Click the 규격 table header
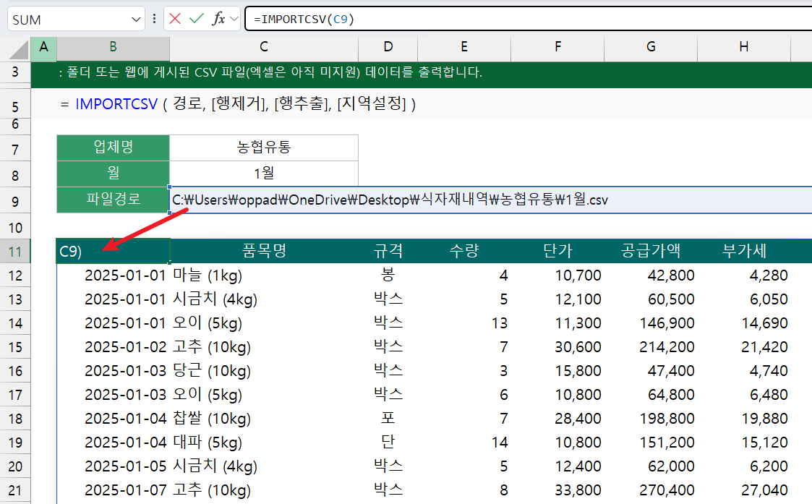Viewport: 812px width, 504px height. [388, 251]
